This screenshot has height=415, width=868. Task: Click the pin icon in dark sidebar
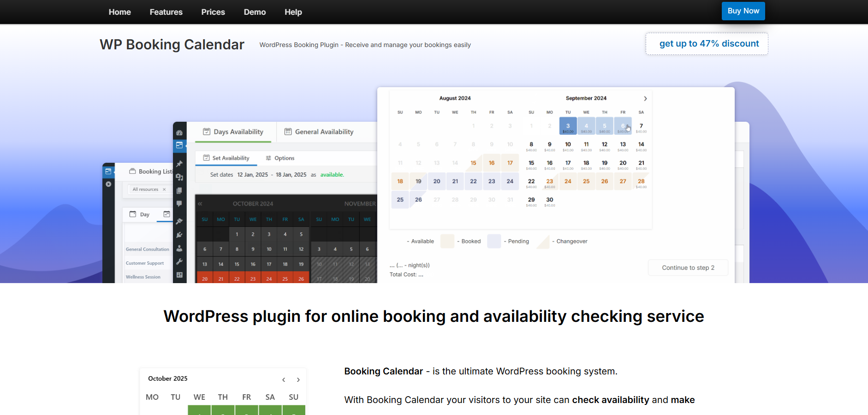(x=179, y=164)
